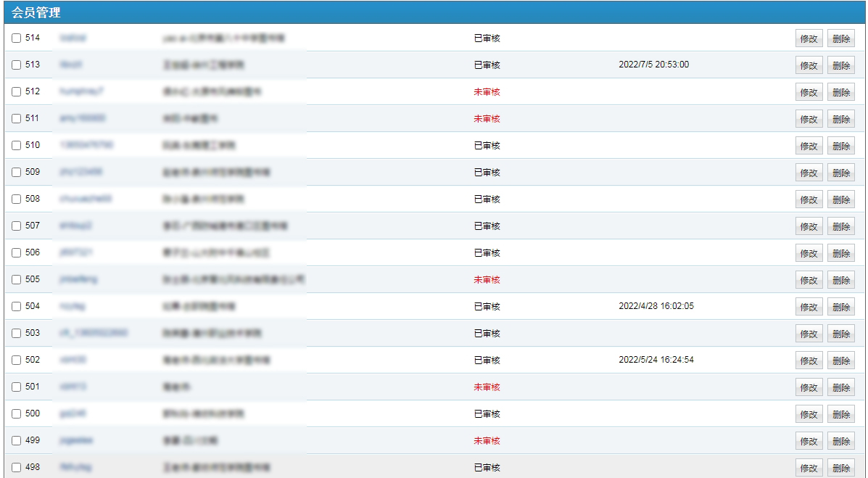Select the checkbox next to ID 508
This screenshot has width=868, height=478.
click(17, 199)
